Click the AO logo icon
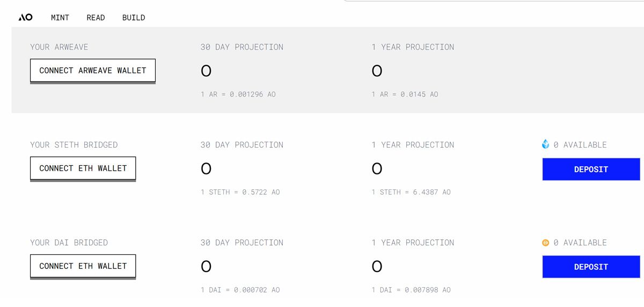The width and height of the screenshot is (644, 307). click(x=25, y=17)
